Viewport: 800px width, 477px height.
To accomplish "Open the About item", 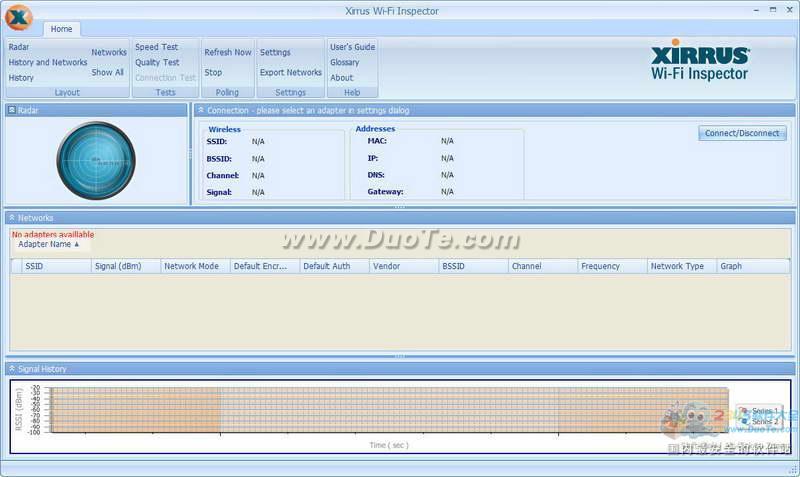I will [x=341, y=78].
